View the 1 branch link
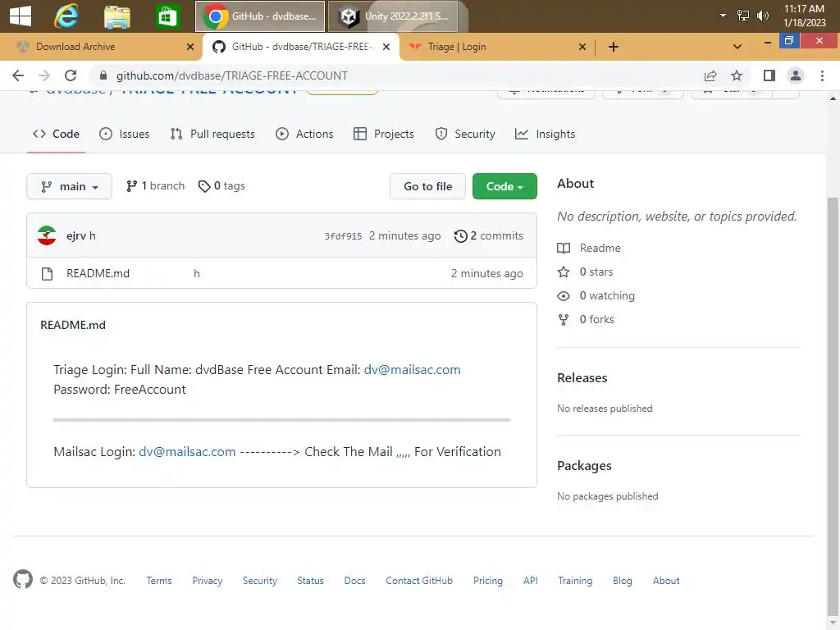840x630 pixels. (155, 186)
